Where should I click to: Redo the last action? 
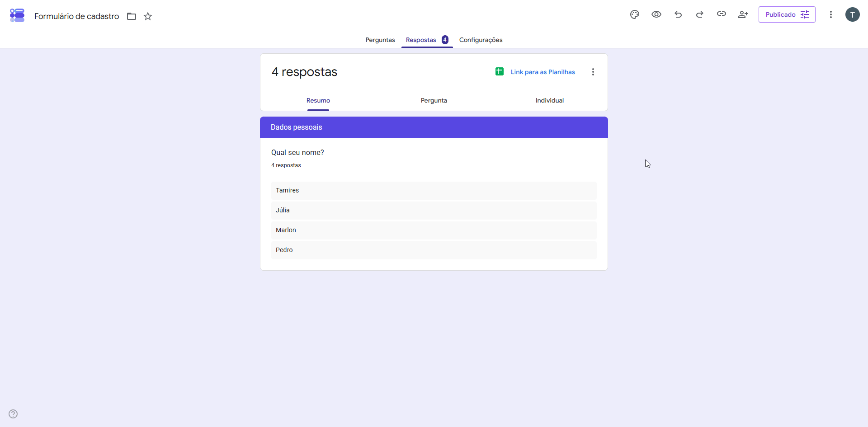[700, 14]
